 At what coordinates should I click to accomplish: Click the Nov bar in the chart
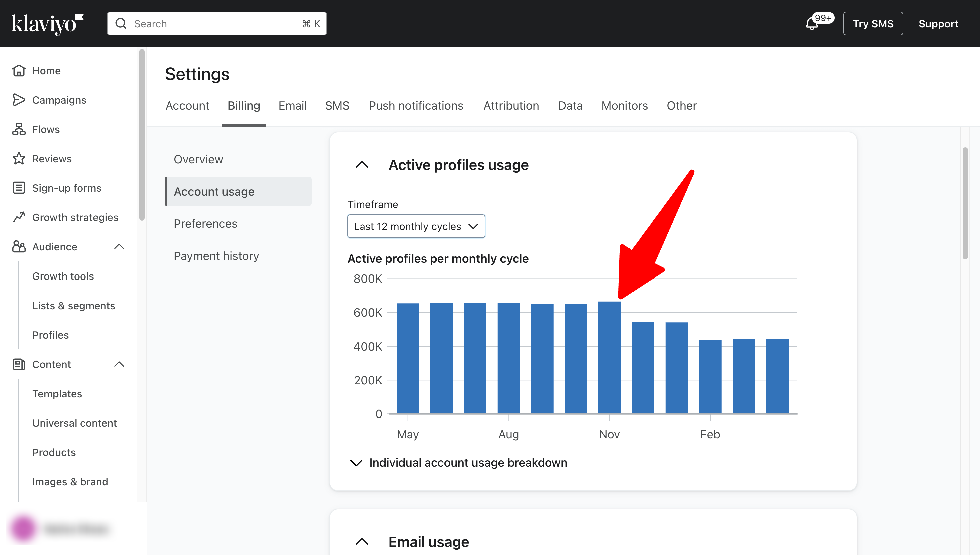609,358
